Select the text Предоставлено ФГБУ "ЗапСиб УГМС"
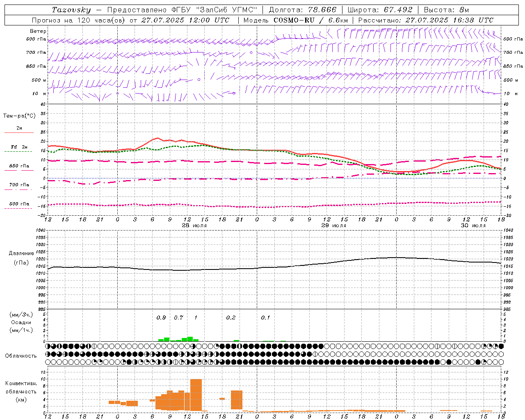 (182, 10)
